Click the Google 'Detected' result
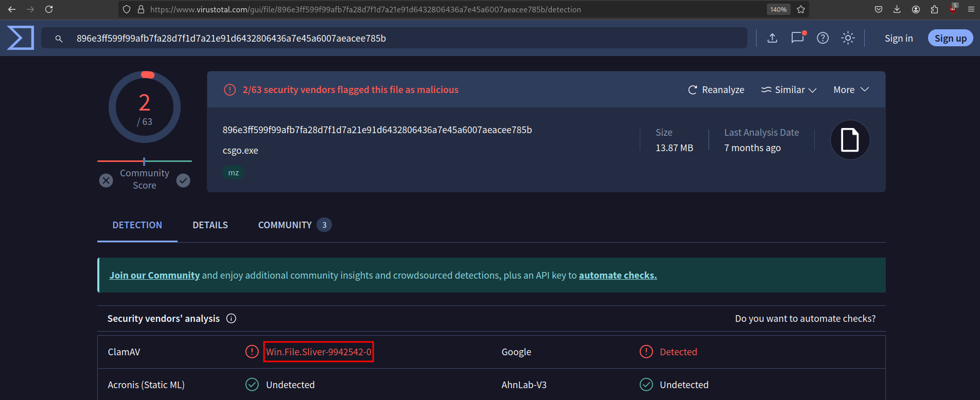The height and width of the screenshot is (400, 980). (x=678, y=352)
